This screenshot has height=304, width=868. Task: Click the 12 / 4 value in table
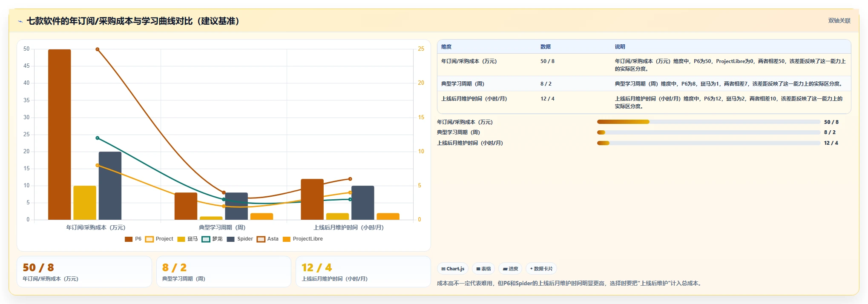(x=547, y=99)
